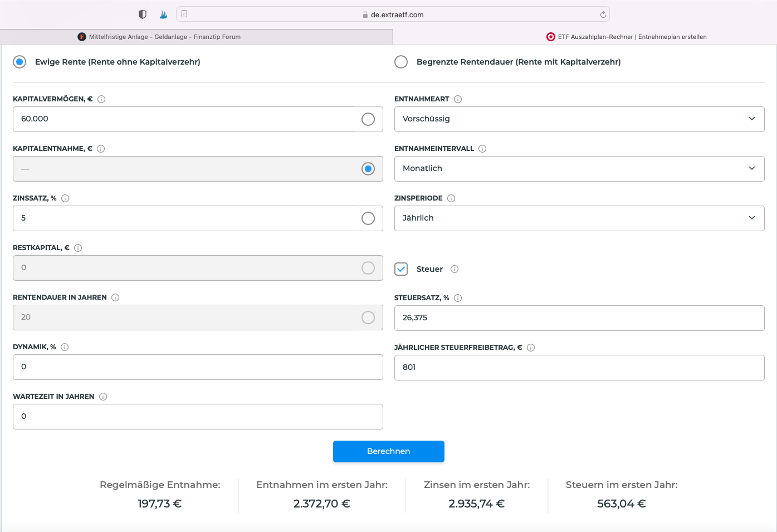Open info tooltip for Entnahmeart

tap(458, 99)
